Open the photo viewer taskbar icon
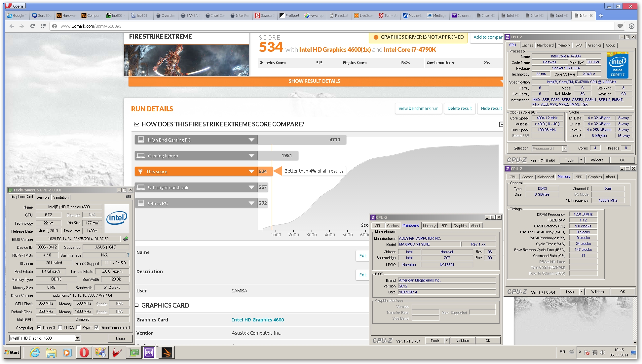 click(100, 352)
